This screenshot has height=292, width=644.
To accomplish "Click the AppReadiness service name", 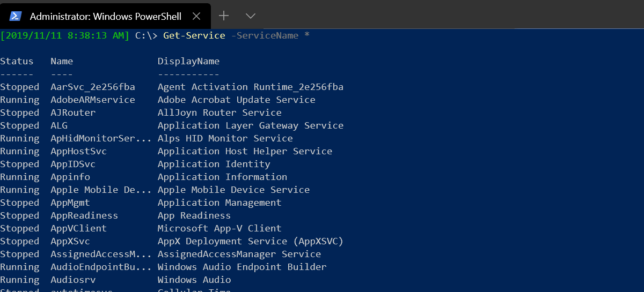I will (84, 215).
